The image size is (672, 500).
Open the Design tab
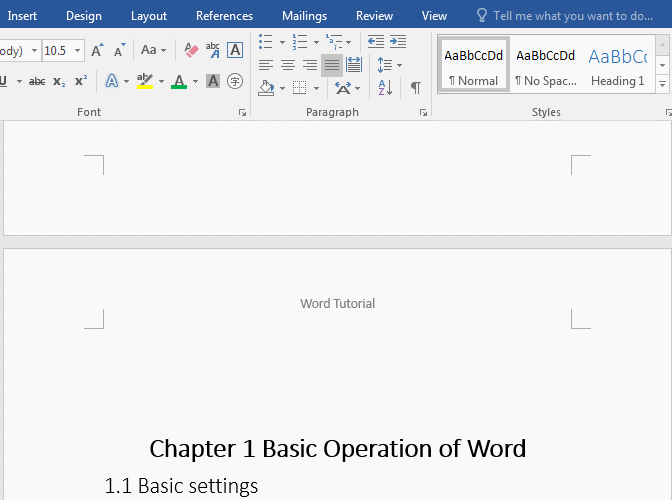tap(84, 16)
